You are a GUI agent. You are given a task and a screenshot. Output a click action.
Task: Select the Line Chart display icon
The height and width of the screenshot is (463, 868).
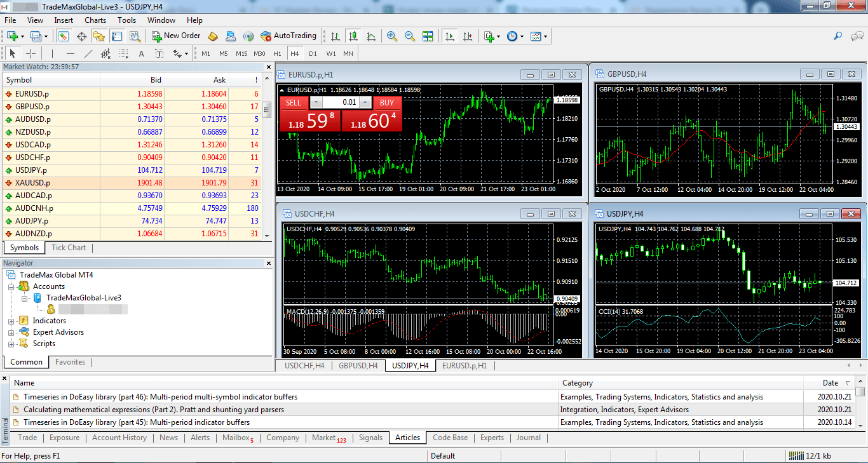pyautogui.click(x=372, y=36)
